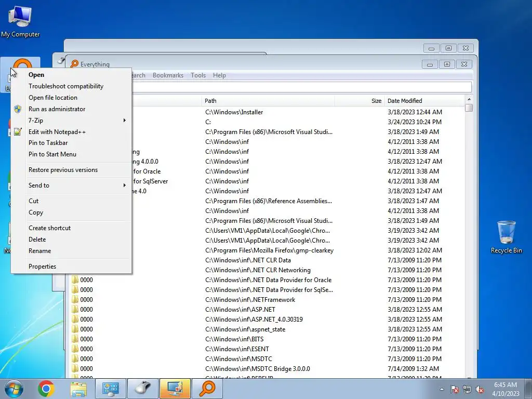Select Copy from the context menu
This screenshot has height=399, width=532.
pos(71,212)
